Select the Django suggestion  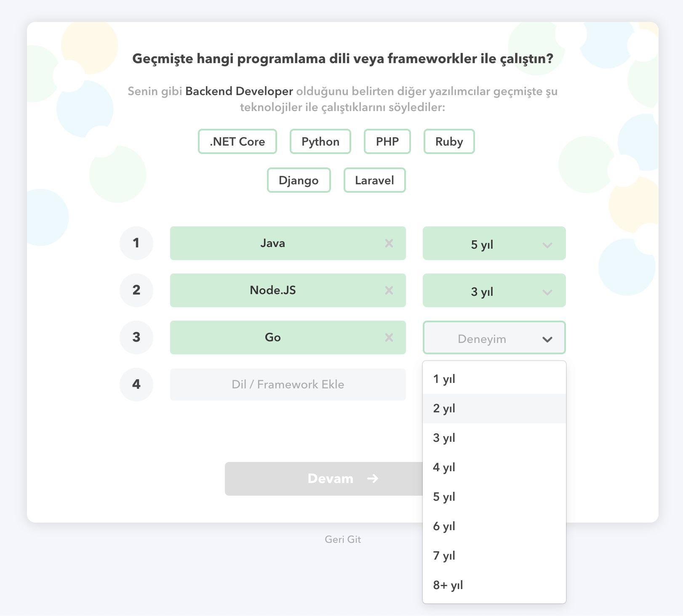(x=299, y=180)
